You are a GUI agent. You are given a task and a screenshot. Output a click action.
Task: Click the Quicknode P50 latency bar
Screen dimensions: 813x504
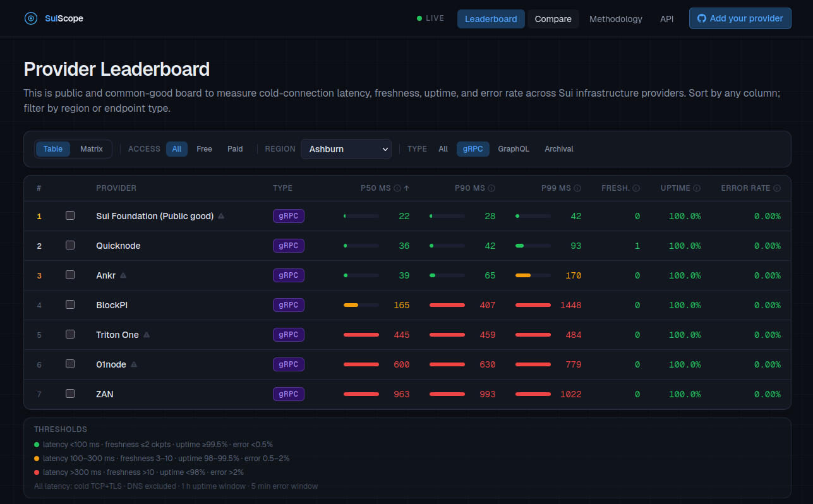click(x=361, y=246)
